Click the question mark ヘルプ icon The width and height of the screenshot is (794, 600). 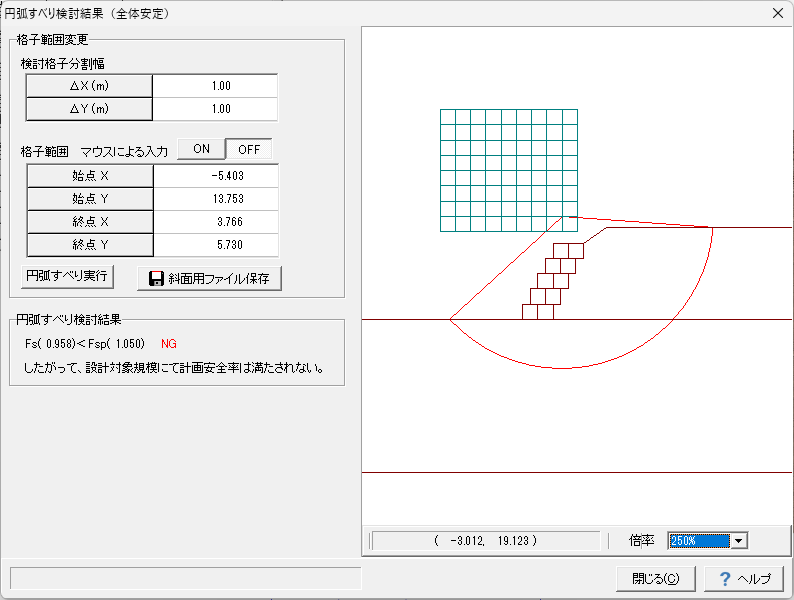[x=725, y=579]
